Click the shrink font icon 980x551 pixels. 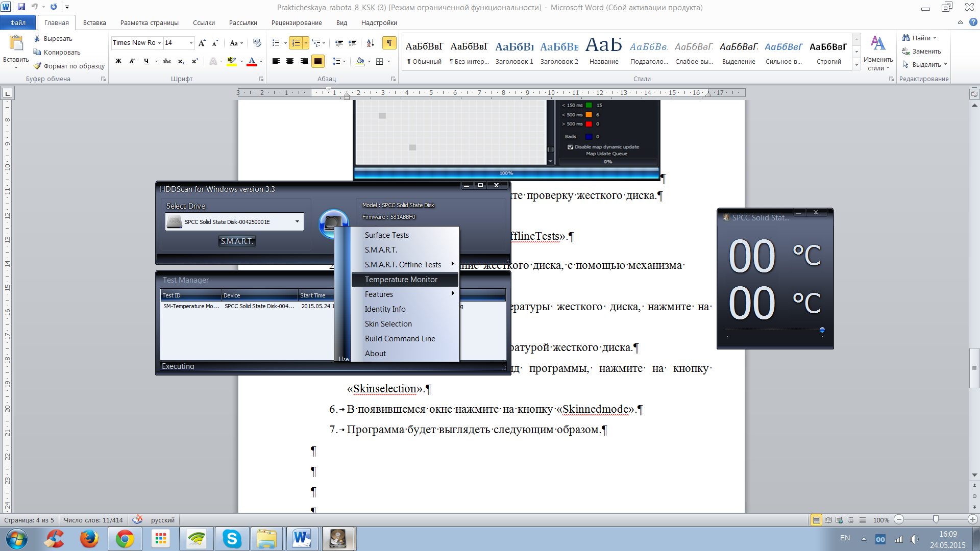click(x=215, y=43)
